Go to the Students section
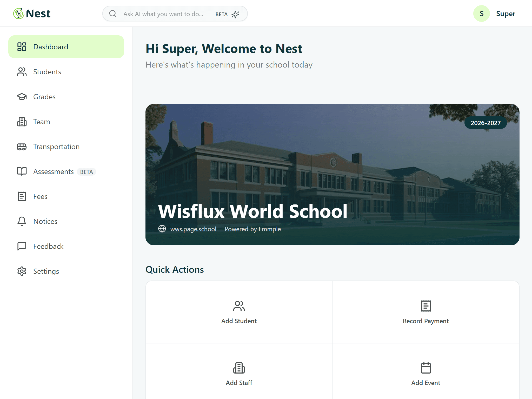Viewport: 532px width, 399px height. pos(66,72)
